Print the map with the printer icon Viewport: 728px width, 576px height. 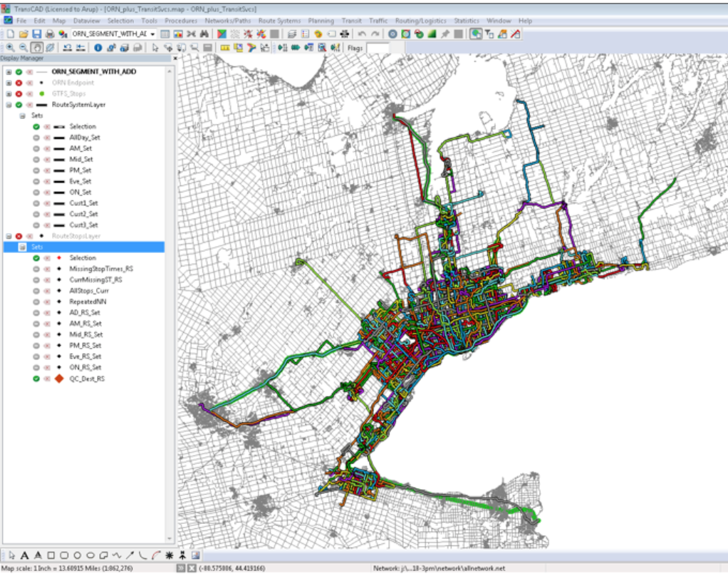(50, 34)
